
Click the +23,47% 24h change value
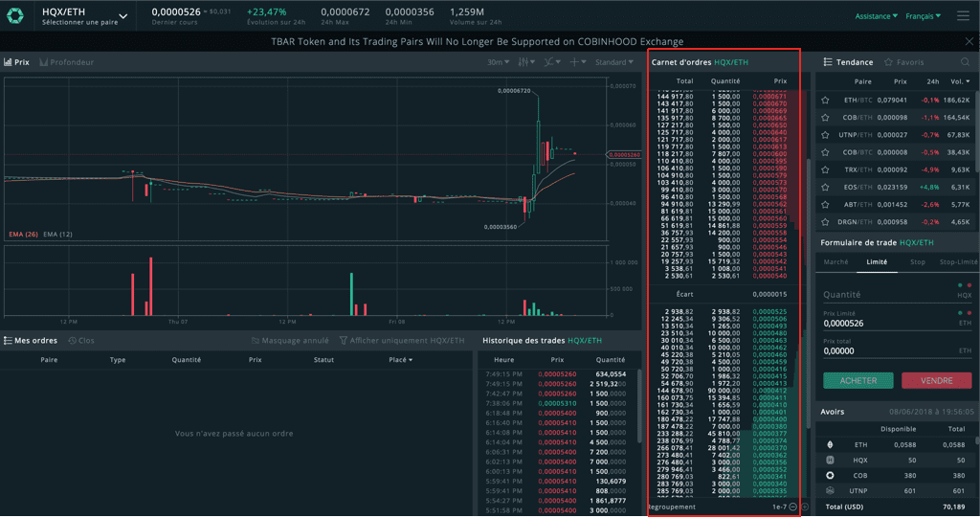[267, 11]
